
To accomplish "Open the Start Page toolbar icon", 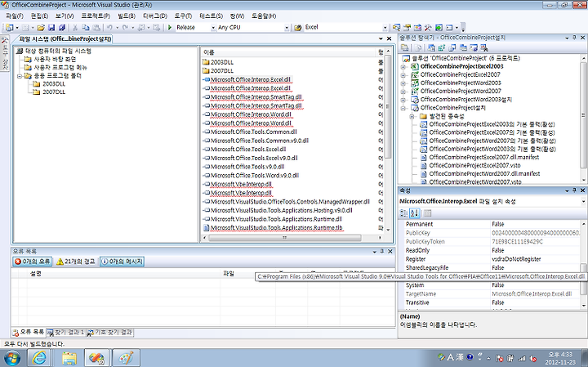I will (x=439, y=28).
